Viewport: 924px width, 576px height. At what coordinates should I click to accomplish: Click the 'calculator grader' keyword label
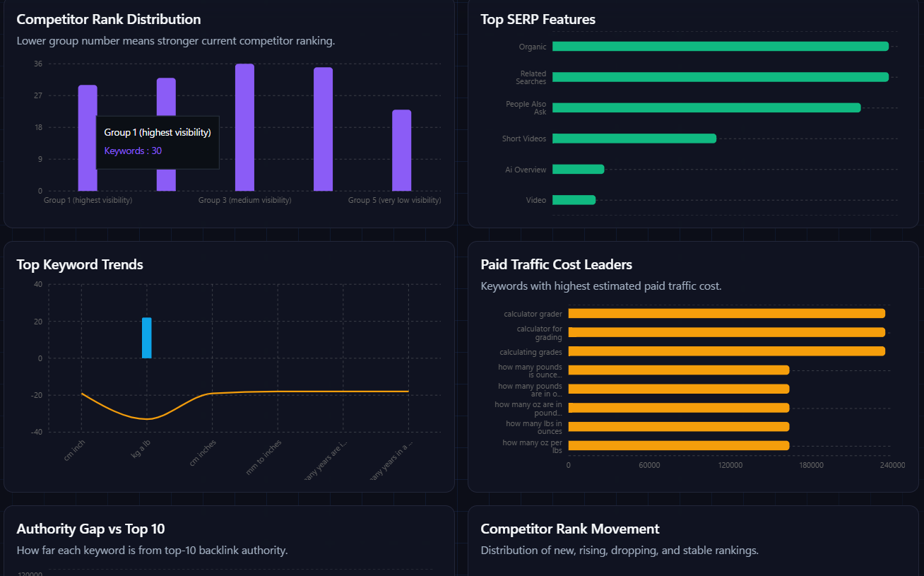[x=533, y=315]
